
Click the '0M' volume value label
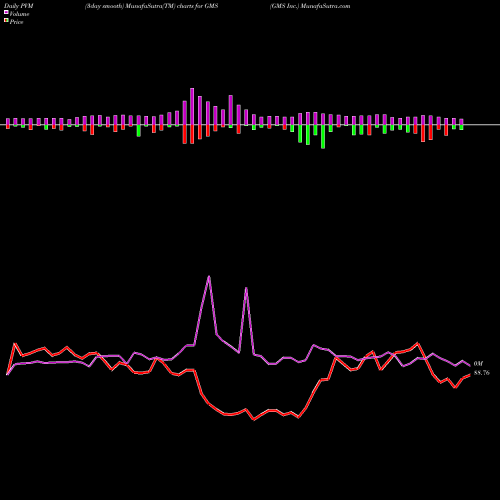point(478,364)
